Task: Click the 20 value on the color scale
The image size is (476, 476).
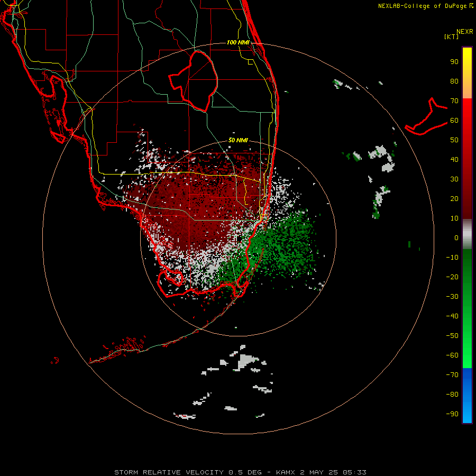Action: 454,198
